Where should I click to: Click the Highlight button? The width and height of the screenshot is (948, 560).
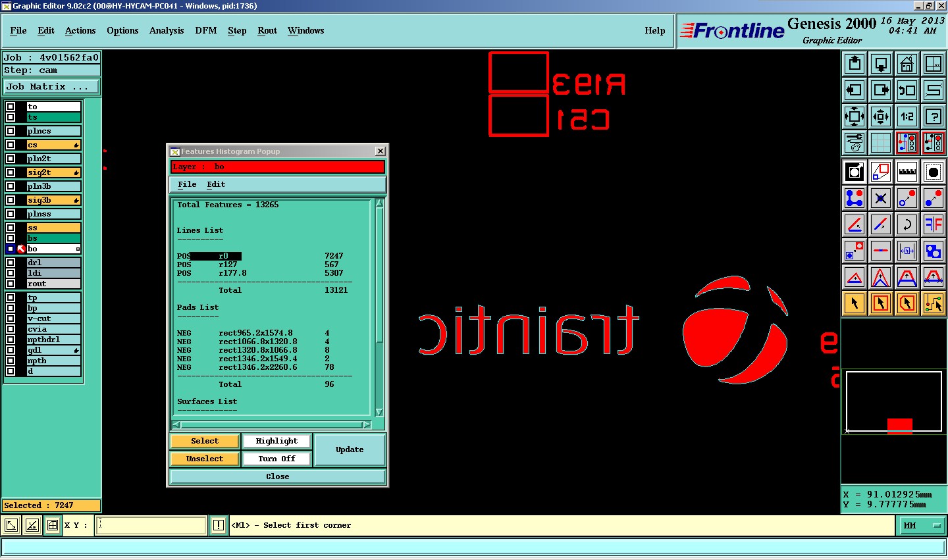click(x=276, y=441)
